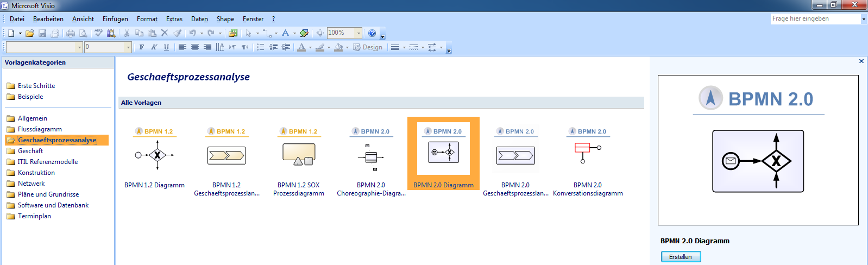Apply line color brush swatch

pyautogui.click(x=320, y=47)
